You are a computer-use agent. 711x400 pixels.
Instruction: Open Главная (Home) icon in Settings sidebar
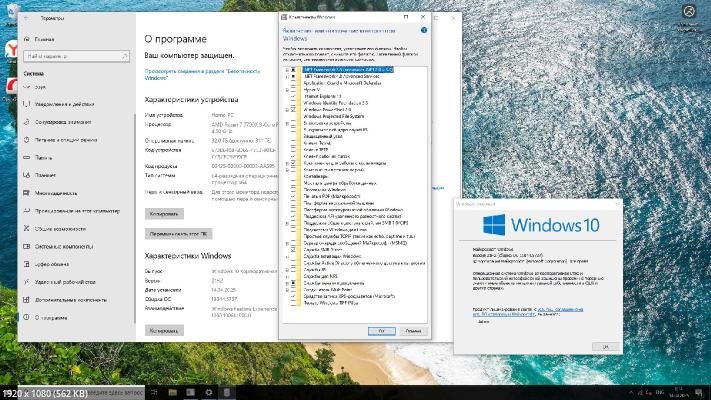click(27, 39)
